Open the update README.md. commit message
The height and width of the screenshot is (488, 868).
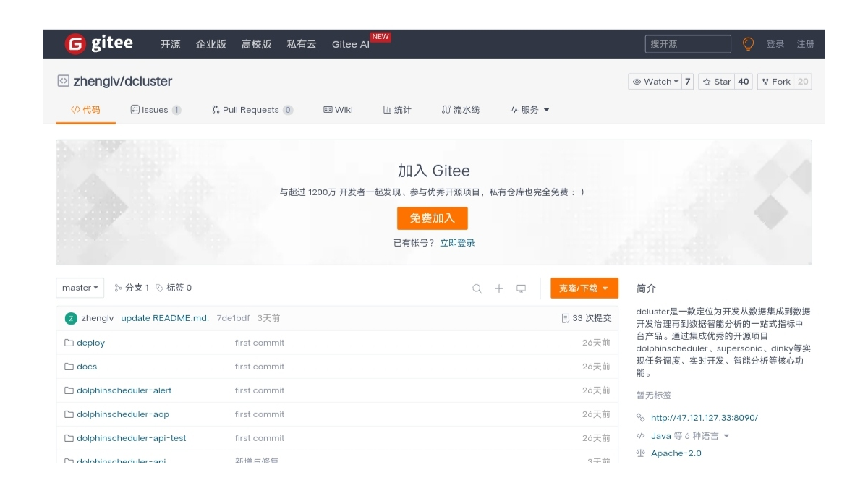tap(165, 318)
